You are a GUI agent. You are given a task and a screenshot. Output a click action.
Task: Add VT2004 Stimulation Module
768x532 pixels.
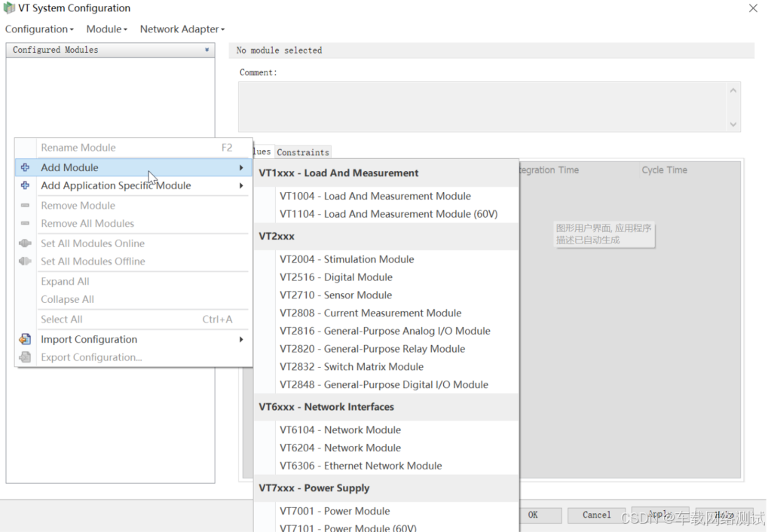386,259
